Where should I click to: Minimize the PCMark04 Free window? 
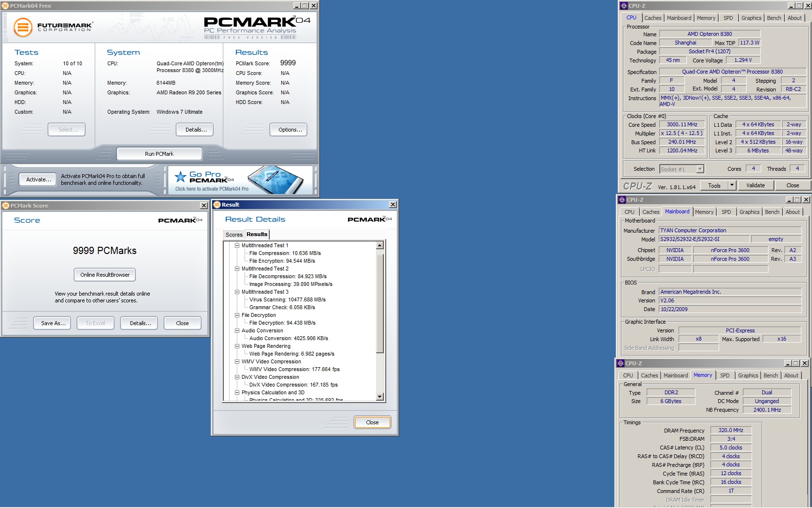(x=297, y=6)
